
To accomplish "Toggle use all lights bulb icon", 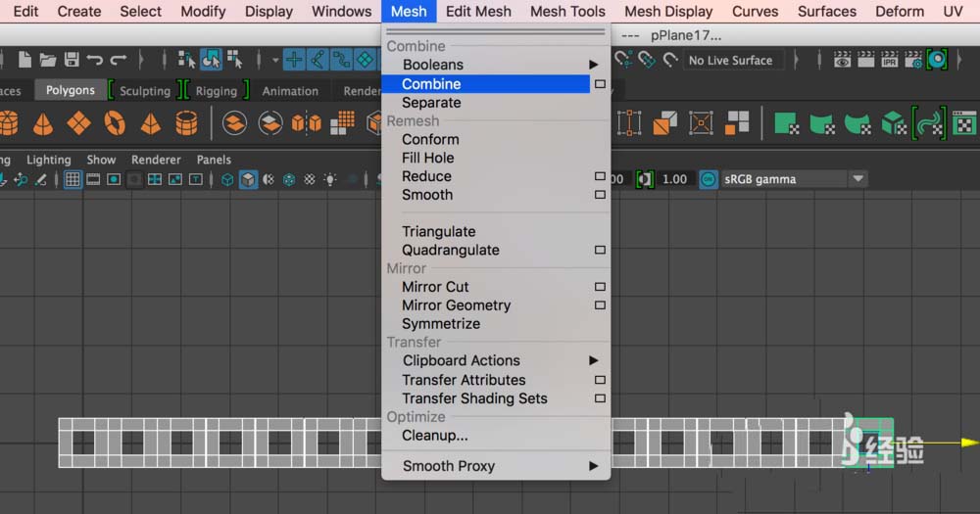I will pyautogui.click(x=330, y=180).
